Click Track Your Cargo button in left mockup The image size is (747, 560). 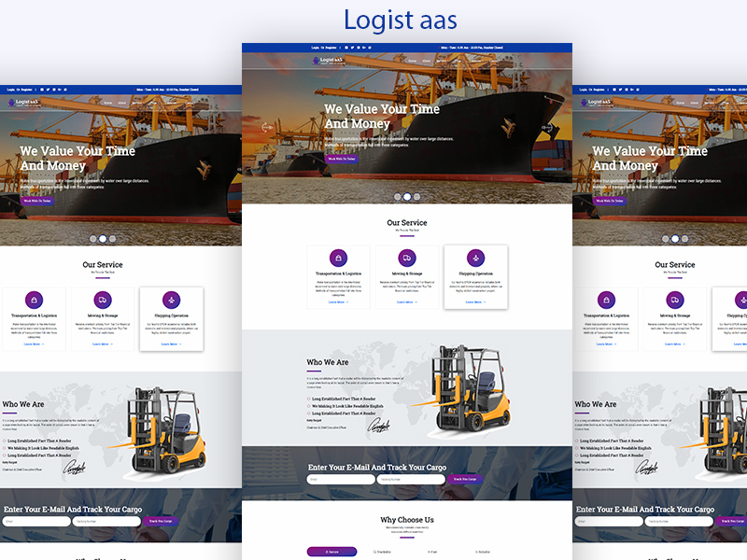click(161, 521)
